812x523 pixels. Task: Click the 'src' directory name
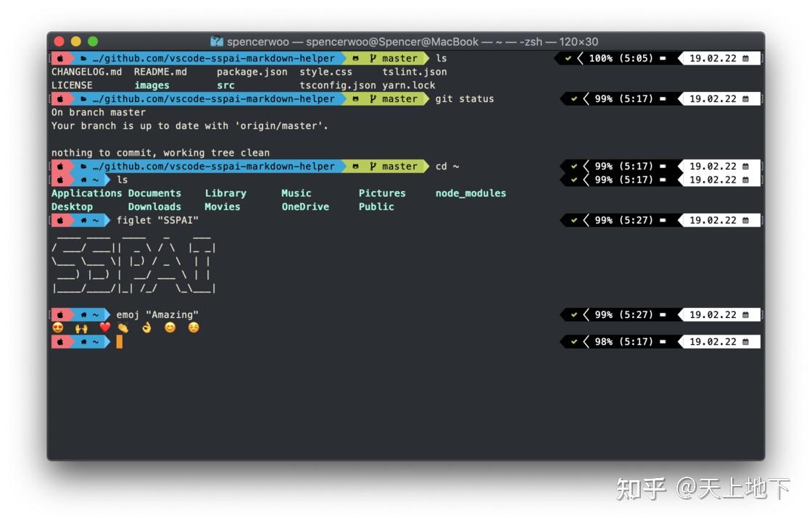click(225, 85)
